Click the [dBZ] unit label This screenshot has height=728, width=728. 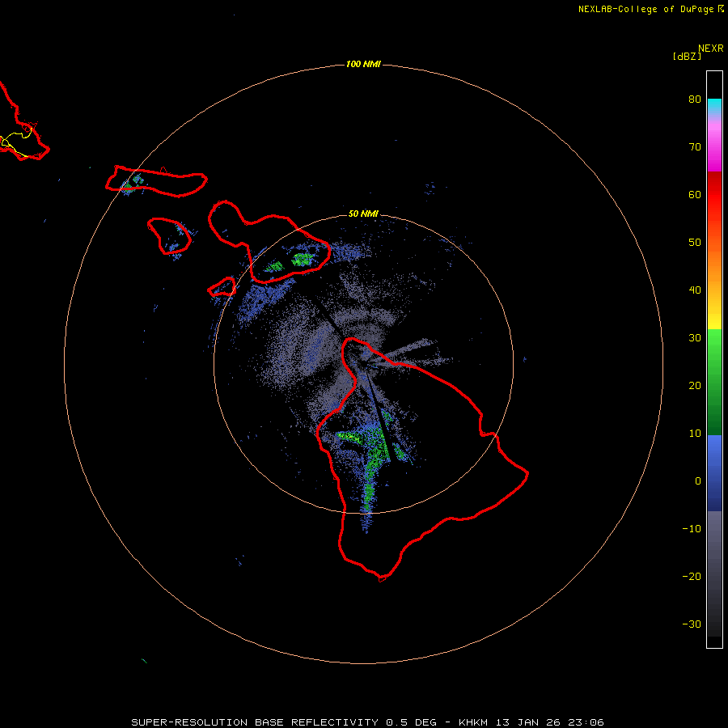tap(687, 57)
